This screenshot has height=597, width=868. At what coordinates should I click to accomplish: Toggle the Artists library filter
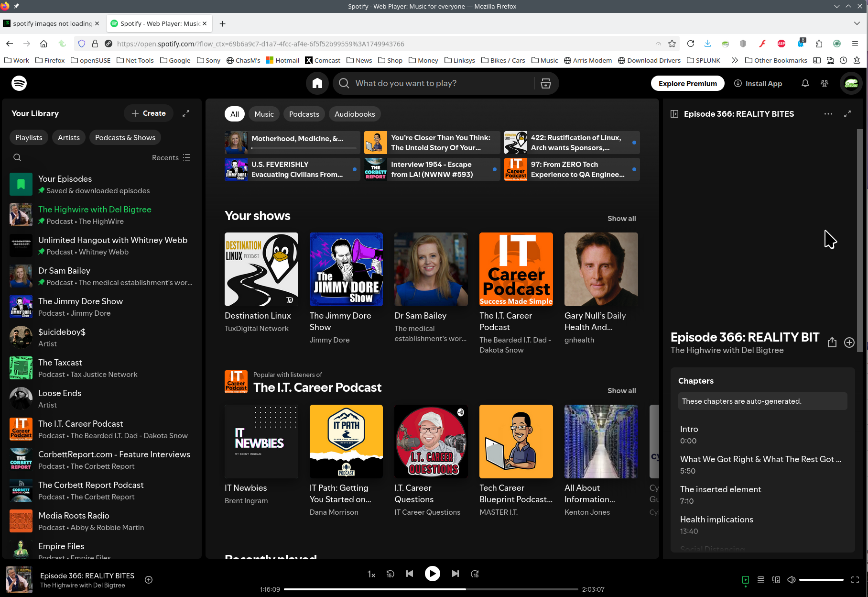point(69,137)
